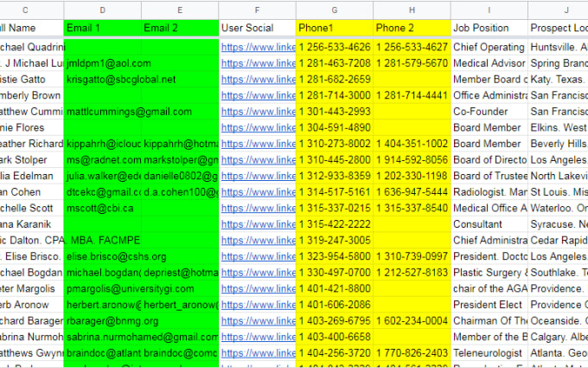Screen dimensions: 588x368
Task: Select the President Elect job cell
Action: click(x=489, y=305)
